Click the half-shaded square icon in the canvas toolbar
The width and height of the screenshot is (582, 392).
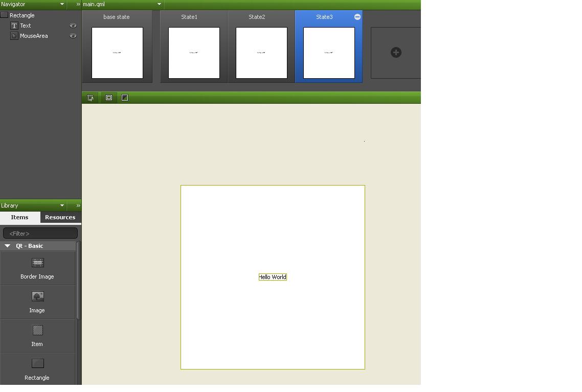pyautogui.click(x=125, y=98)
